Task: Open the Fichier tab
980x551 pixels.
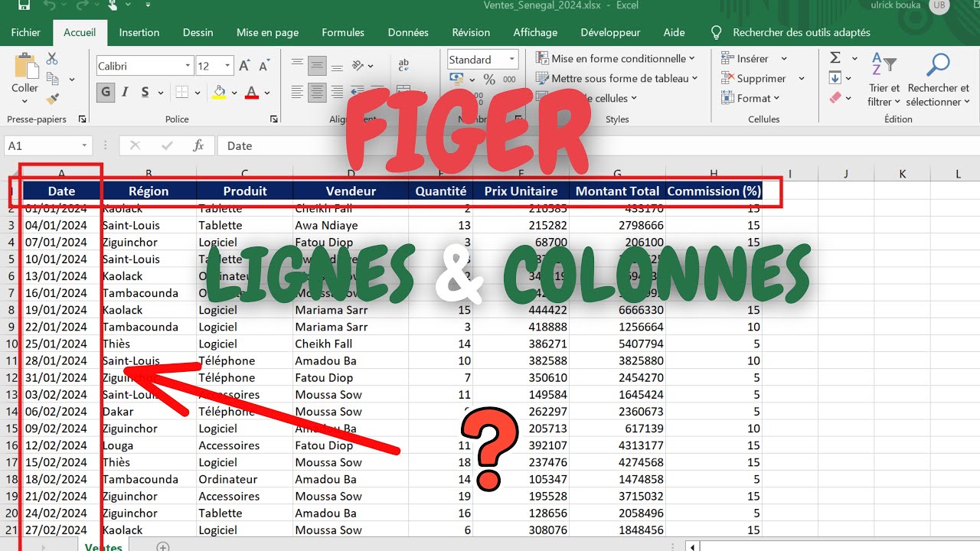Action: click(25, 32)
